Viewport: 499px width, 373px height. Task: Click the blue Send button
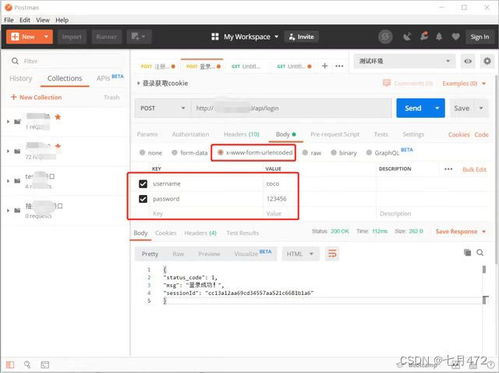point(413,108)
